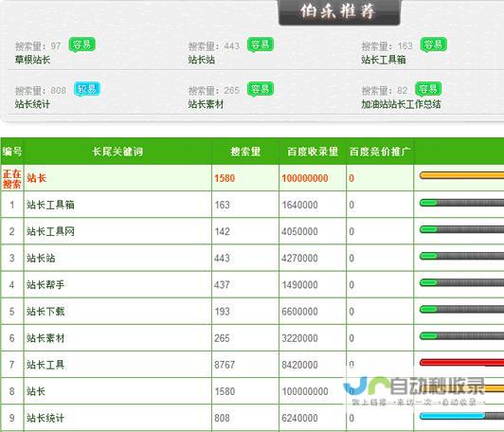Click keyword 站长工具 in row 7
The image size is (504, 432).
pos(45,365)
